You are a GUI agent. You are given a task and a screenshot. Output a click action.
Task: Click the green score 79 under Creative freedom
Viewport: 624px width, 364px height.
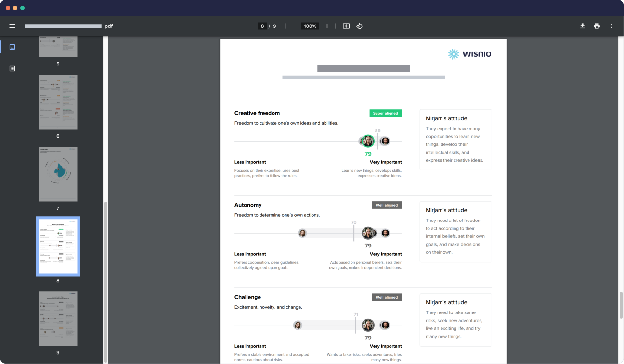coord(368,154)
